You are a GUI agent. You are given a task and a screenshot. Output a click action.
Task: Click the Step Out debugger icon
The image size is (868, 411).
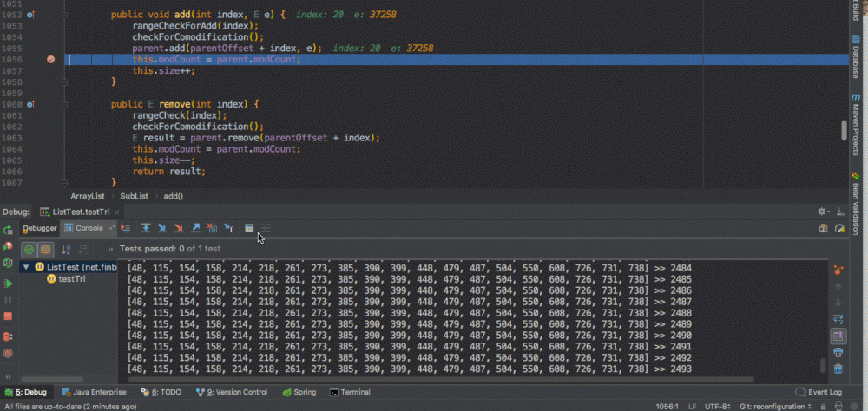click(x=196, y=228)
